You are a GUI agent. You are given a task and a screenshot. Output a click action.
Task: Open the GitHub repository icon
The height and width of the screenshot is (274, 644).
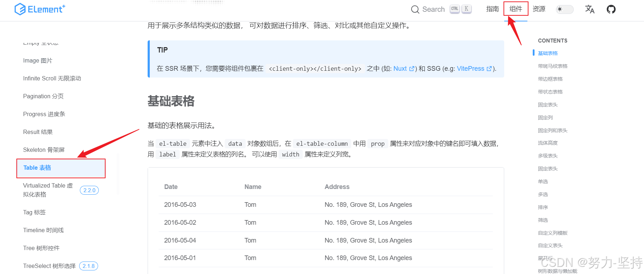tap(611, 9)
